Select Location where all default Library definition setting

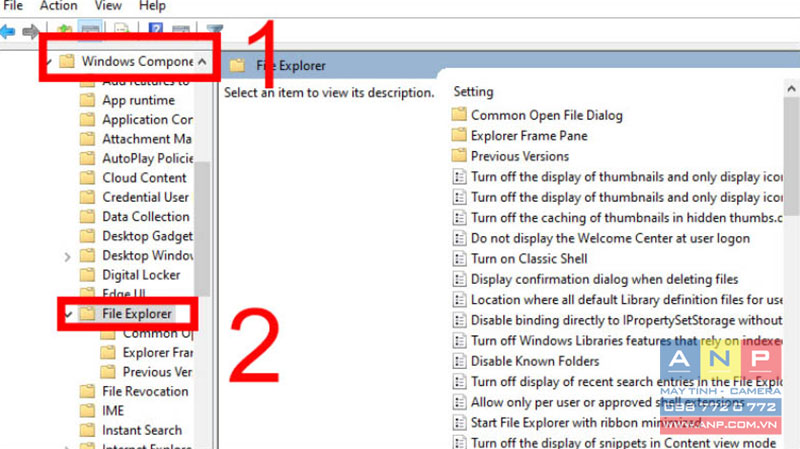tap(626, 300)
